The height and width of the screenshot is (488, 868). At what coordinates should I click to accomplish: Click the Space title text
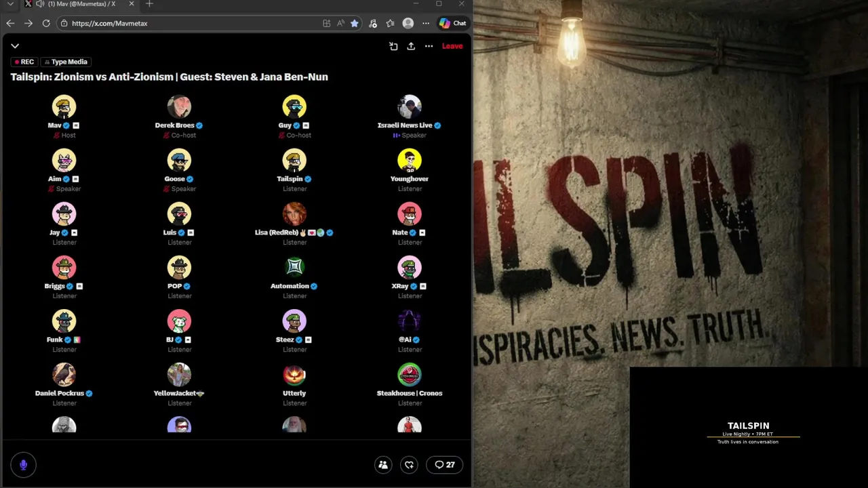(169, 77)
